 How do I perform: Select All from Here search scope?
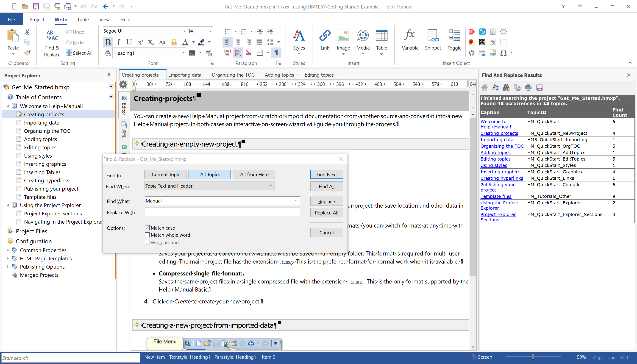[254, 174]
